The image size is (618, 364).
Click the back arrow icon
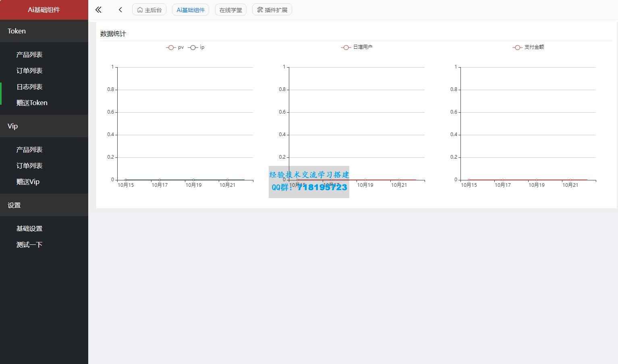point(120,10)
